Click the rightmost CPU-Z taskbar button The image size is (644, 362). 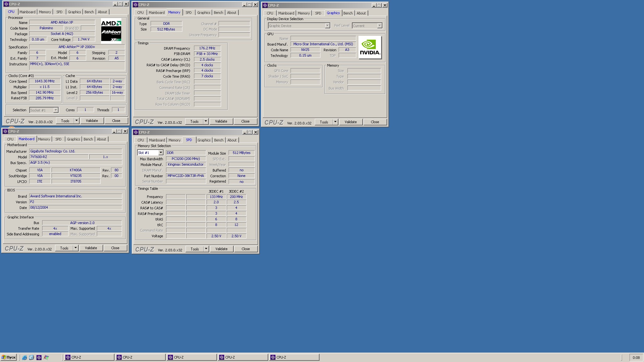pyautogui.click(x=294, y=357)
